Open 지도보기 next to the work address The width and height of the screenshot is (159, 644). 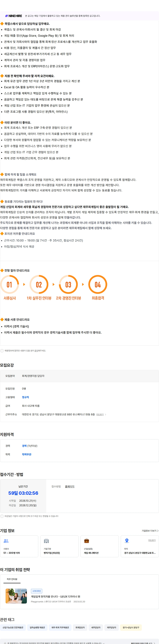click(x=100, y=414)
